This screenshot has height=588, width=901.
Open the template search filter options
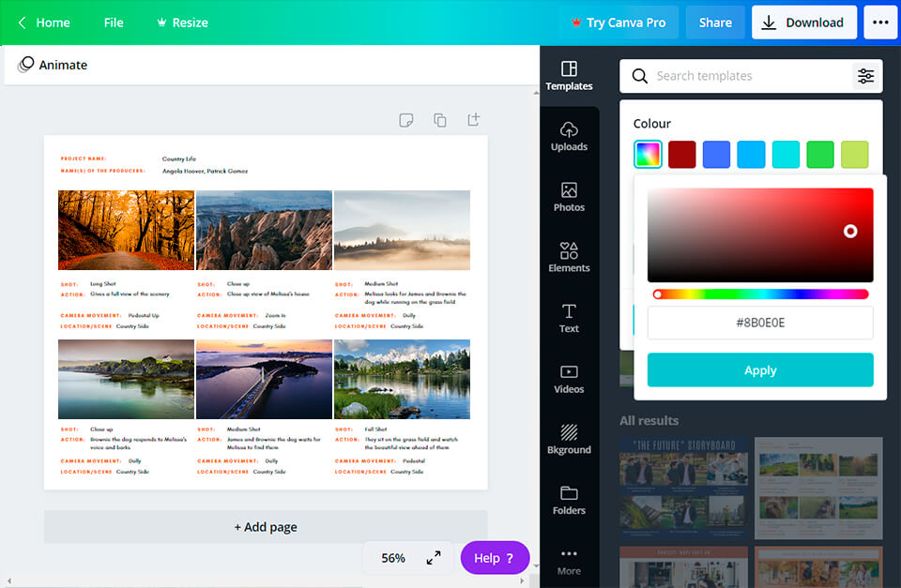click(865, 76)
